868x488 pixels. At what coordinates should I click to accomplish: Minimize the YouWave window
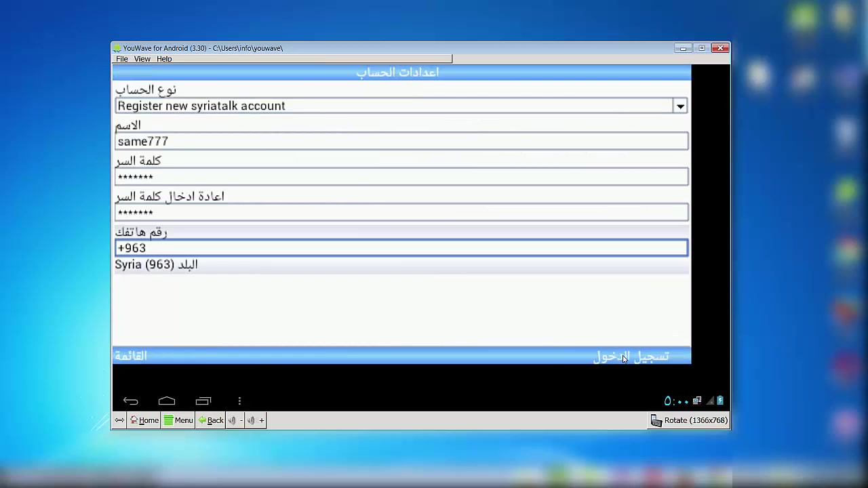tap(683, 48)
